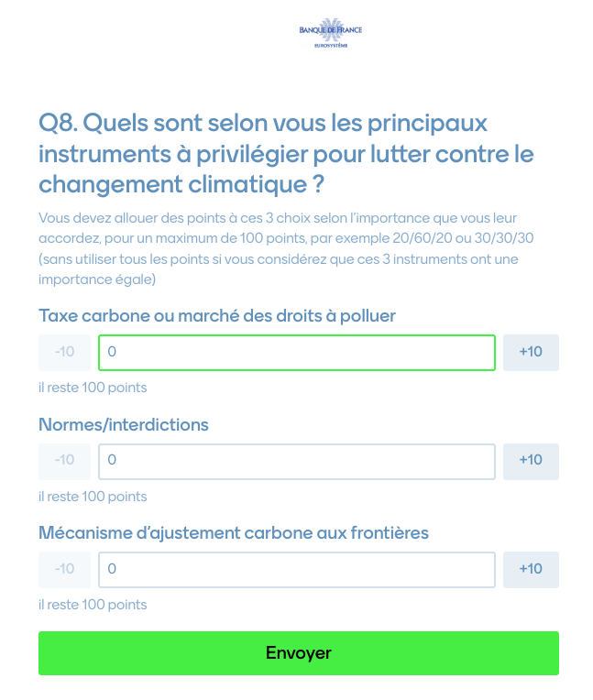Add 10 points to Taxe carbone

pos(531,352)
